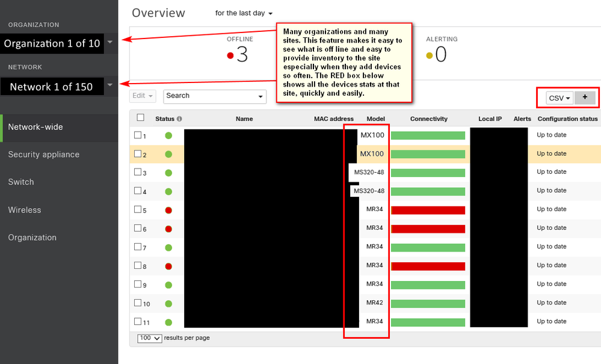
Task: Click MR34 model in row 8
Action: pos(374,265)
